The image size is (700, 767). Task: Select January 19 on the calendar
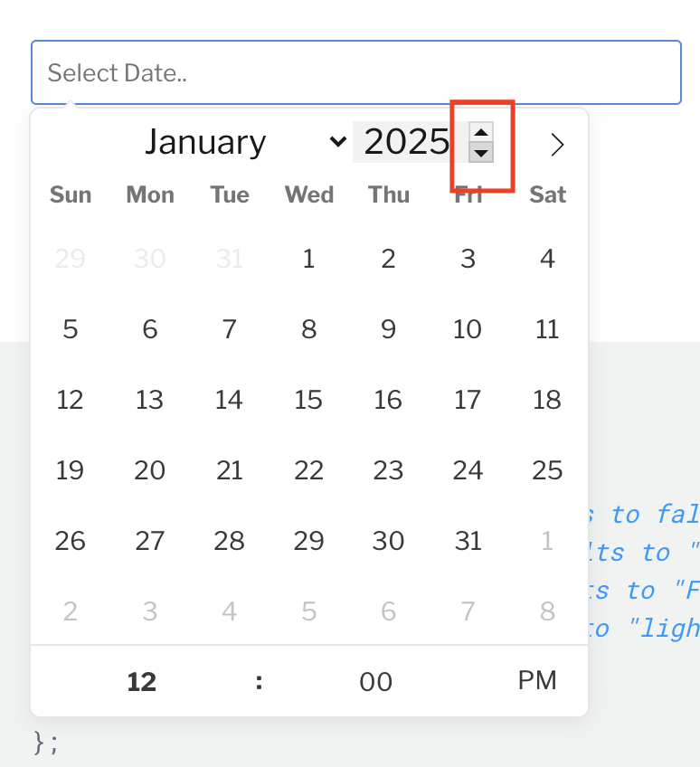(71, 470)
